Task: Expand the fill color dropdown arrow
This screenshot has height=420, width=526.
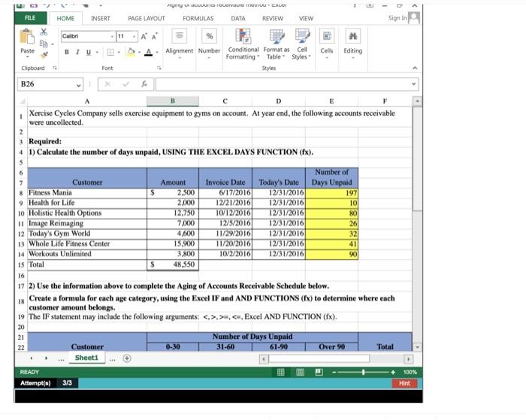Action: 139,53
